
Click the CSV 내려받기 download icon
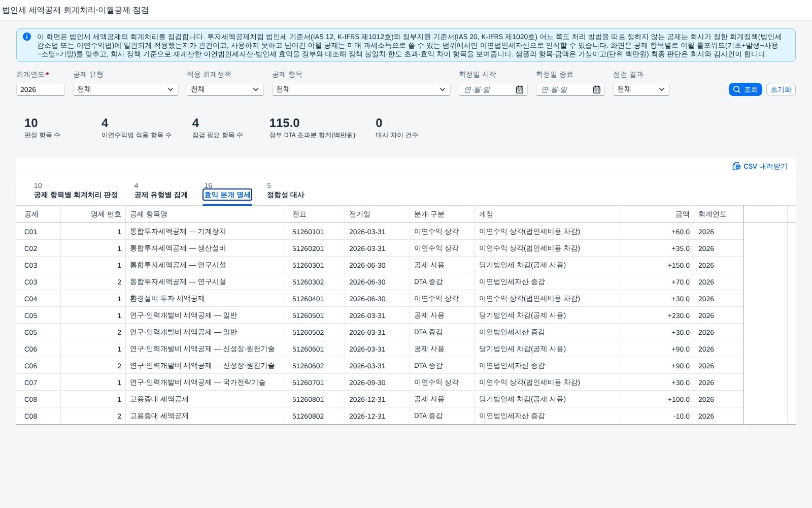(x=736, y=166)
